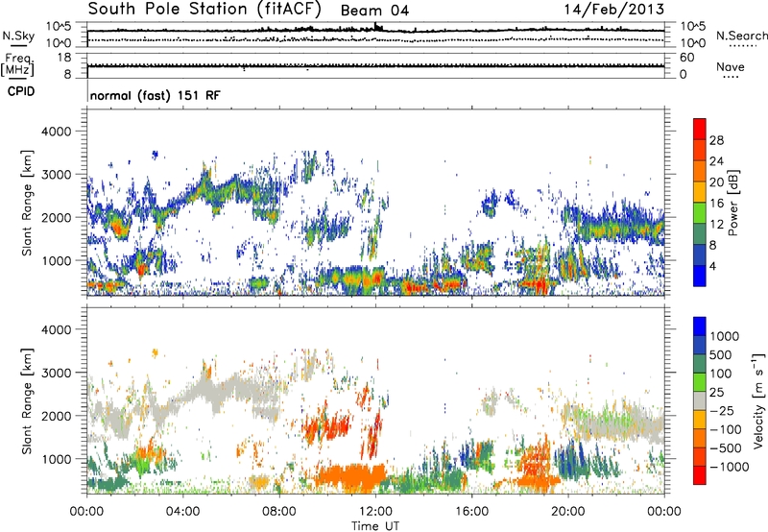Pick the orange −500 to −100 velocity swatch
768x532 pixels.
click(700, 438)
